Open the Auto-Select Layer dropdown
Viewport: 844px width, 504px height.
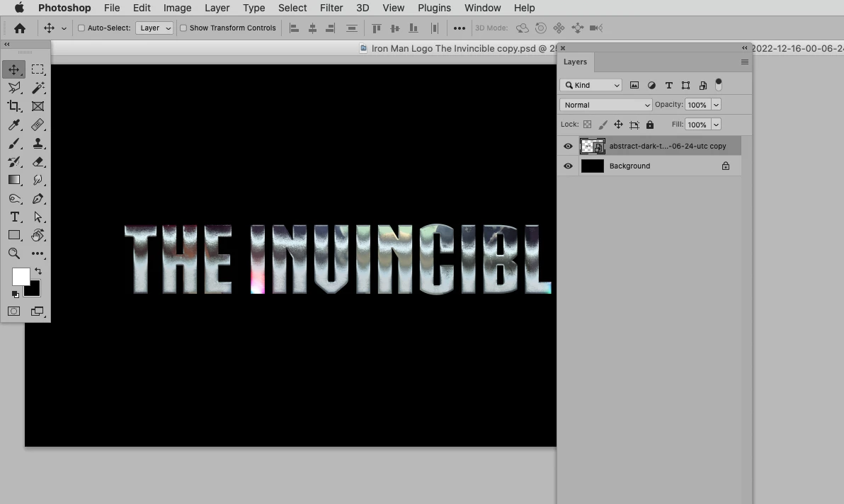tap(154, 28)
